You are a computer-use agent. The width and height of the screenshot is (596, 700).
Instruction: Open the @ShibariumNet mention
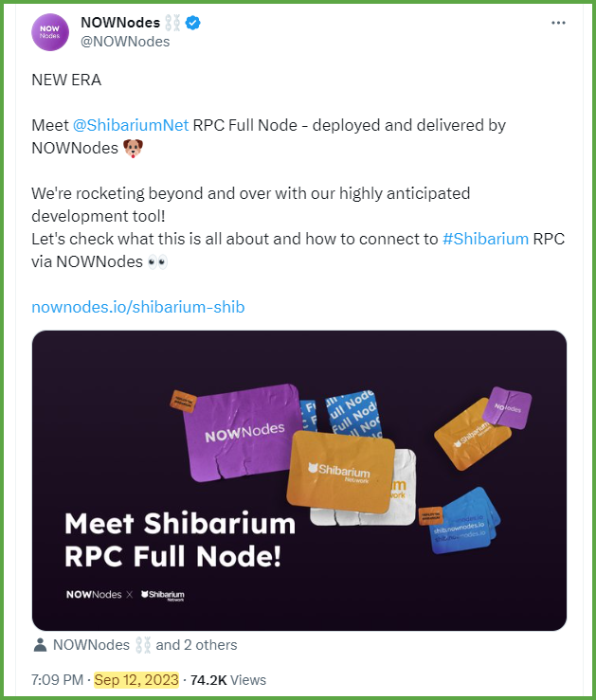point(131,125)
